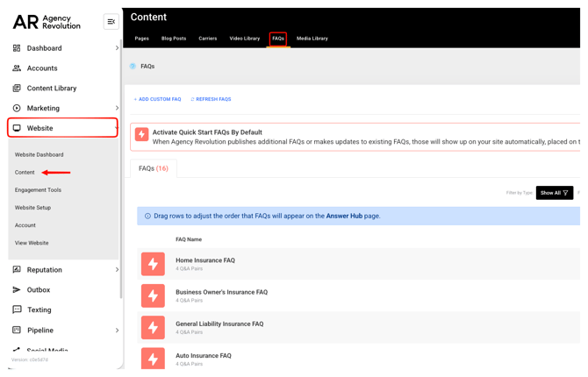Select the Video Library tab

click(x=245, y=39)
